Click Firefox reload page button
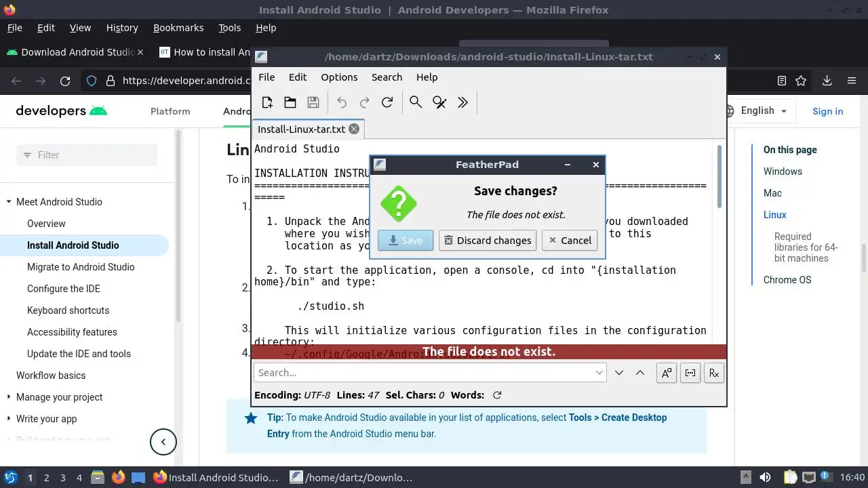 65,81
